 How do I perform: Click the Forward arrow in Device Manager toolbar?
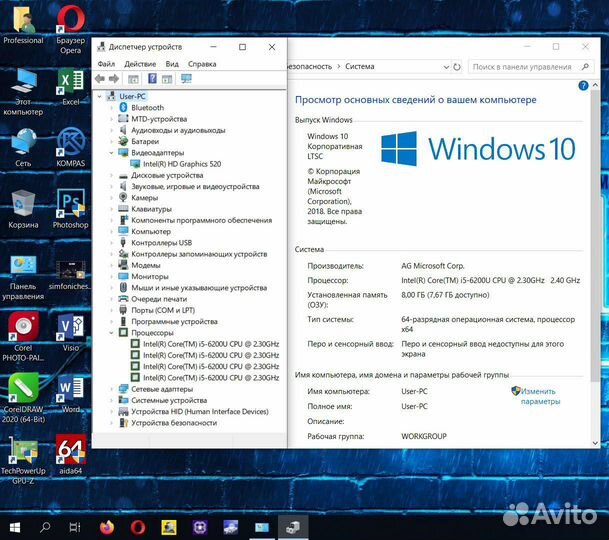point(114,79)
